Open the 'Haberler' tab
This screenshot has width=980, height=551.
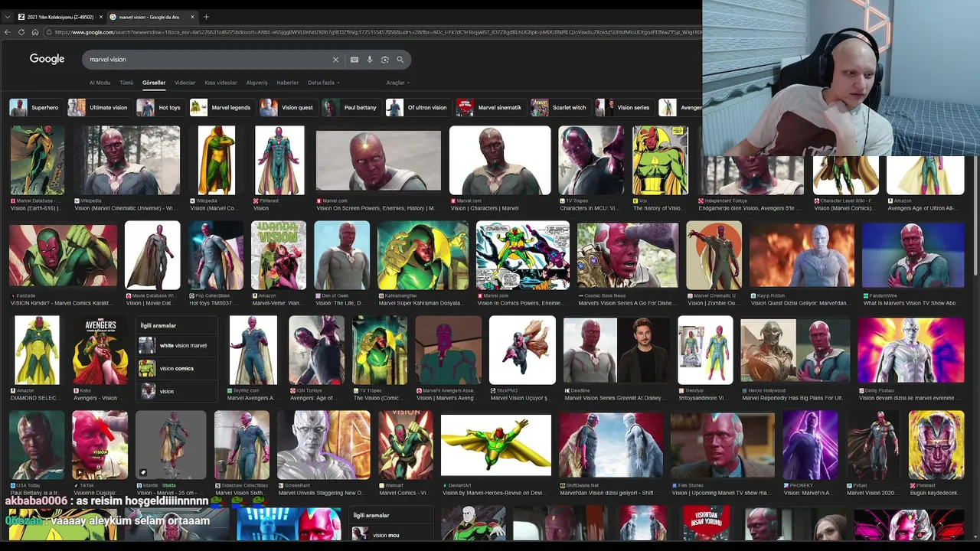(x=288, y=83)
